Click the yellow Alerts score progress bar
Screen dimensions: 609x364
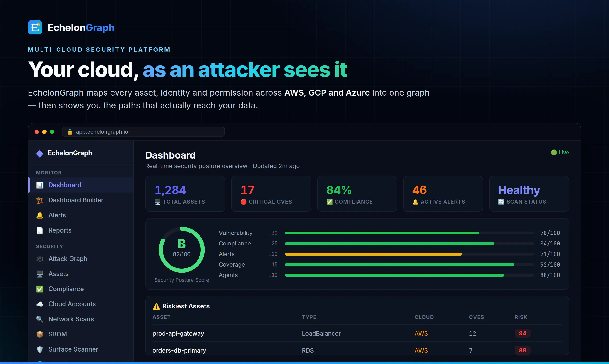[x=409, y=254]
